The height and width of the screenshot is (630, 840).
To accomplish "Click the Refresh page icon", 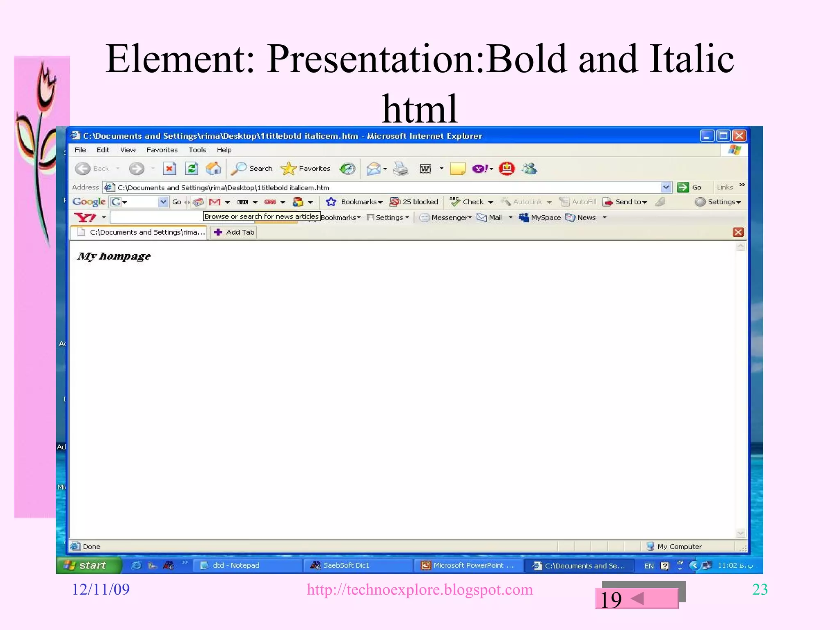I will click(x=192, y=169).
